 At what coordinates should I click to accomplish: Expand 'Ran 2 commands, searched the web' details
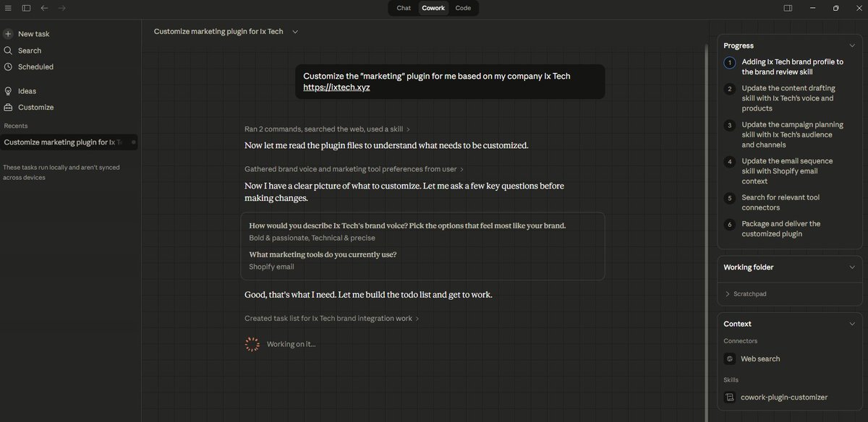pos(328,129)
